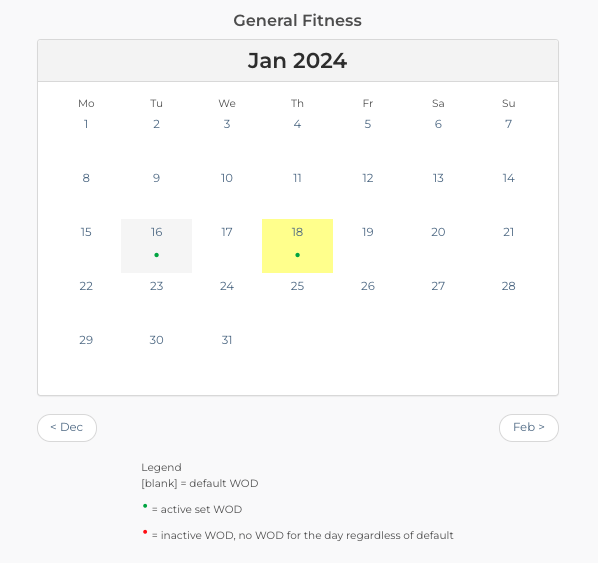Select Sunday January 28

click(x=508, y=286)
